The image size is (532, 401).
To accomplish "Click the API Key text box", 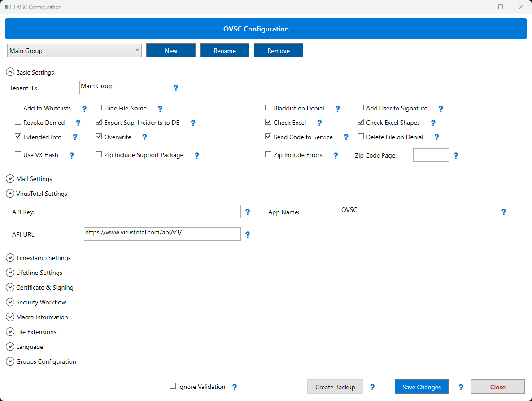I will pyautogui.click(x=162, y=212).
